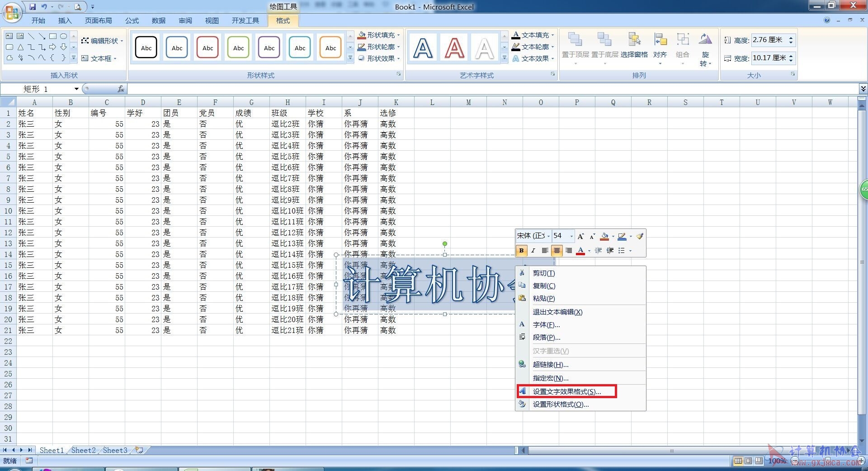Switch to page break preview in status bar
The height and width of the screenshot is (471, 868).
click(759, 461)
